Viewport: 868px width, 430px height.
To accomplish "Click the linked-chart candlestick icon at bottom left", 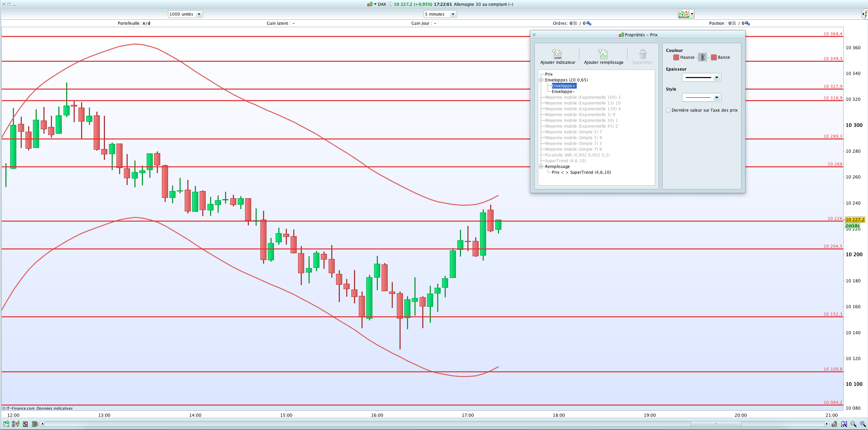I will pos(15,424).
